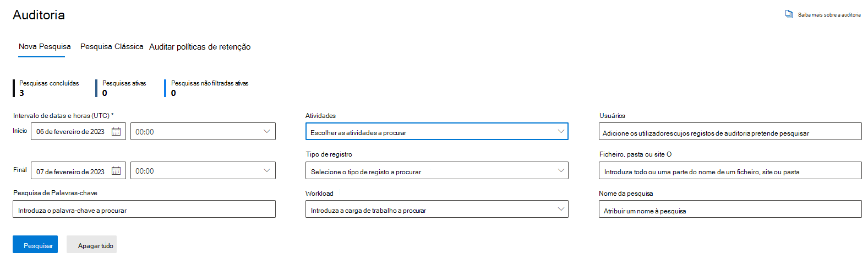Click the Pesquisa de Palavras-chave field
Viewport: 868px width, 263px height.
[x=144, y=209]
